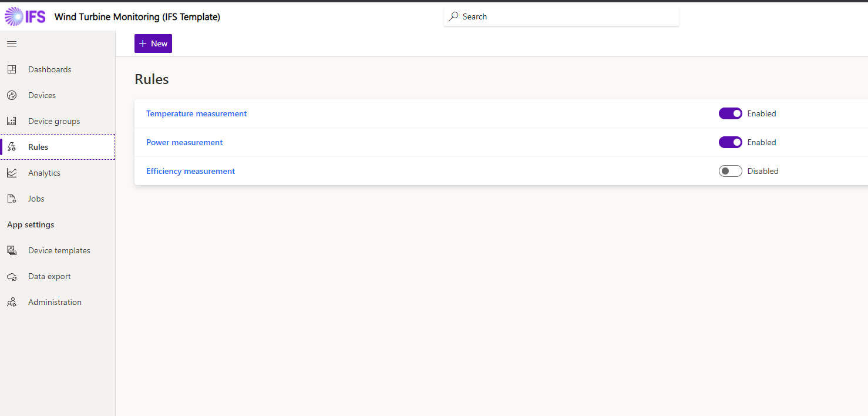Viewport: 868px width, 416px height.
Task: Click into the Search input field
Action: pos(564,16)
